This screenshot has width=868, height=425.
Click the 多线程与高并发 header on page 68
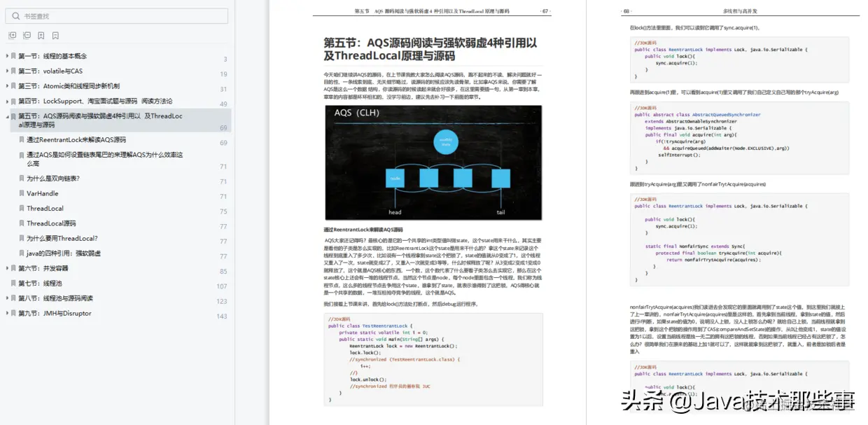[x=738, y=11]
